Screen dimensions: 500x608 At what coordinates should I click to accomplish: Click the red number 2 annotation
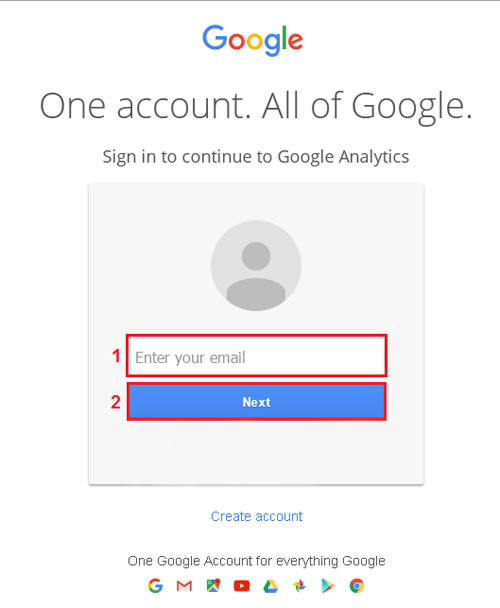pyautogui.click(x=116, y=402)
